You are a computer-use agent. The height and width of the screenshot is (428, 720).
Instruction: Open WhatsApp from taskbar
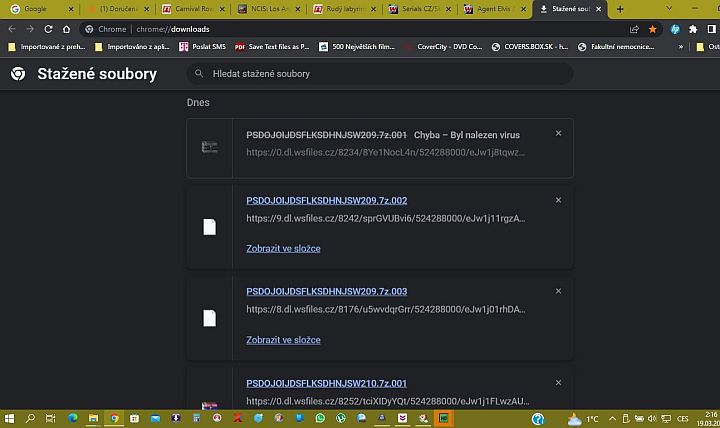320,418
